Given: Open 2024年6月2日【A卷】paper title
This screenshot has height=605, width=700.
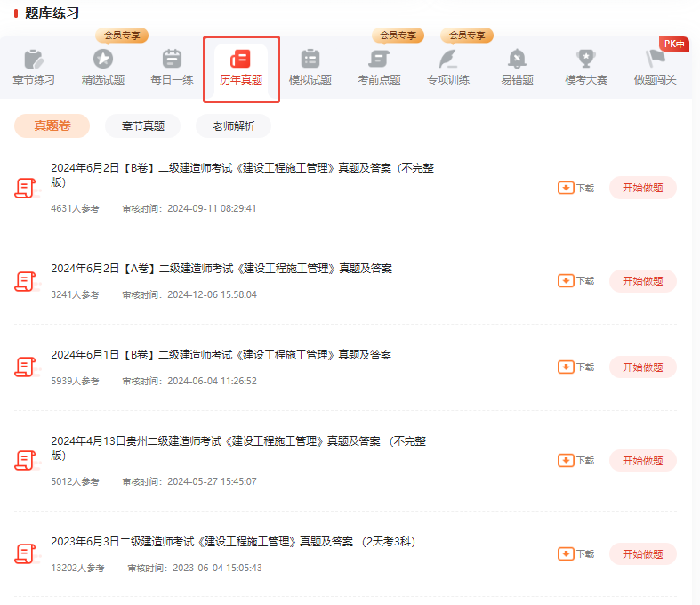Looking at the screenshot, I should [221, 269].
